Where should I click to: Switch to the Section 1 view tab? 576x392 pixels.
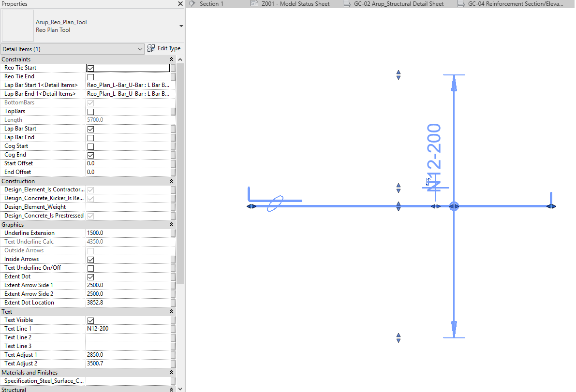point(211,4)
